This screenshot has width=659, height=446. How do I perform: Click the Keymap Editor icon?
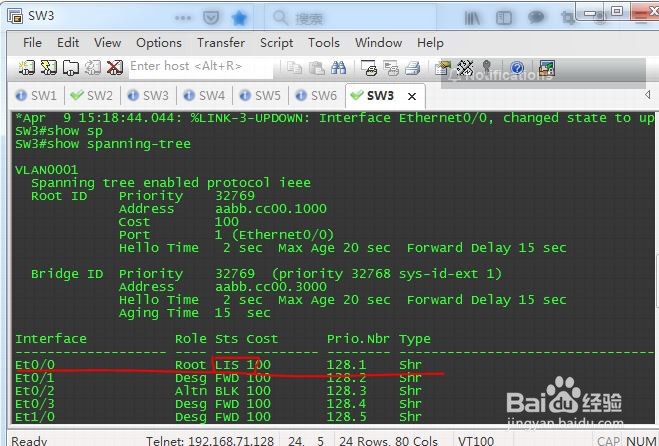click(x=465, y=68)
